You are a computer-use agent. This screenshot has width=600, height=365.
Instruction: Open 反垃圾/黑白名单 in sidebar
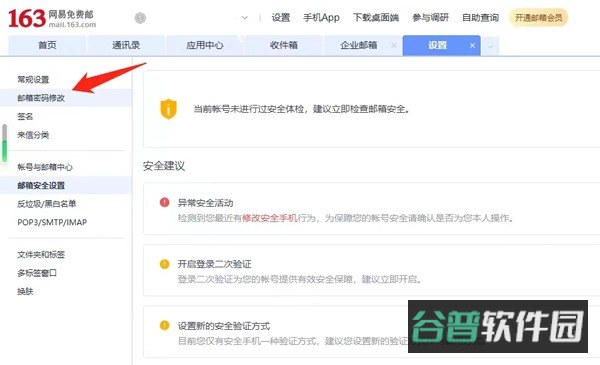click(47, 204)
